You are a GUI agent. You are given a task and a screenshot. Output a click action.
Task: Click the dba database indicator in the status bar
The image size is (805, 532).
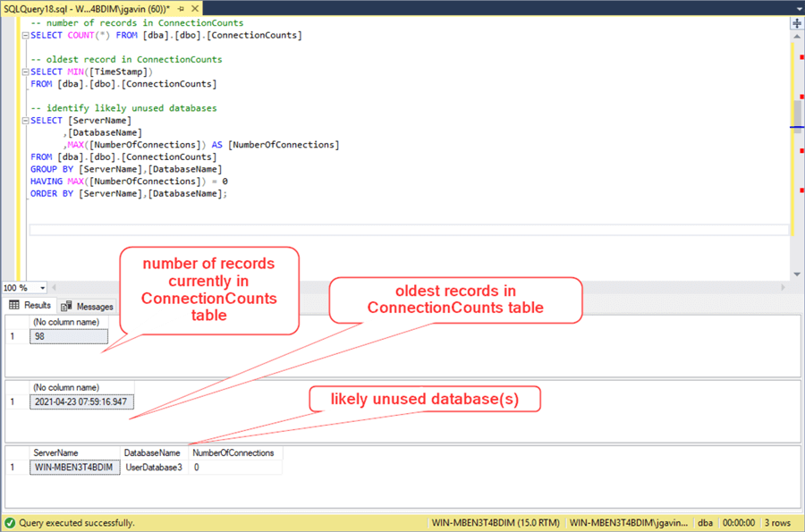point(705,521)
